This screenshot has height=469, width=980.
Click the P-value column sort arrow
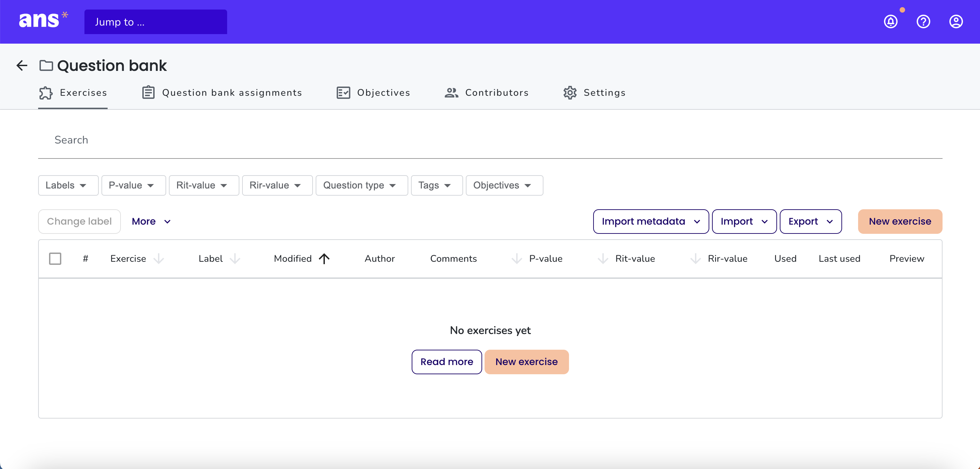tap(517, 259)
